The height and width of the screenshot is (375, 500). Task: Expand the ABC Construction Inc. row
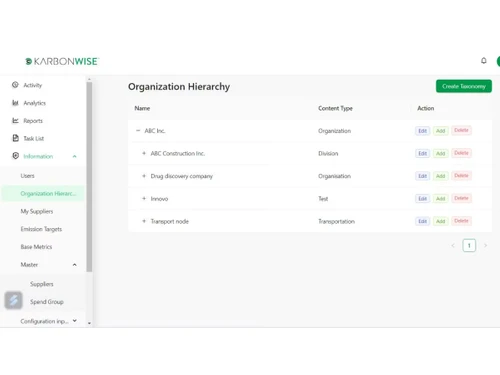coord(144,153)
